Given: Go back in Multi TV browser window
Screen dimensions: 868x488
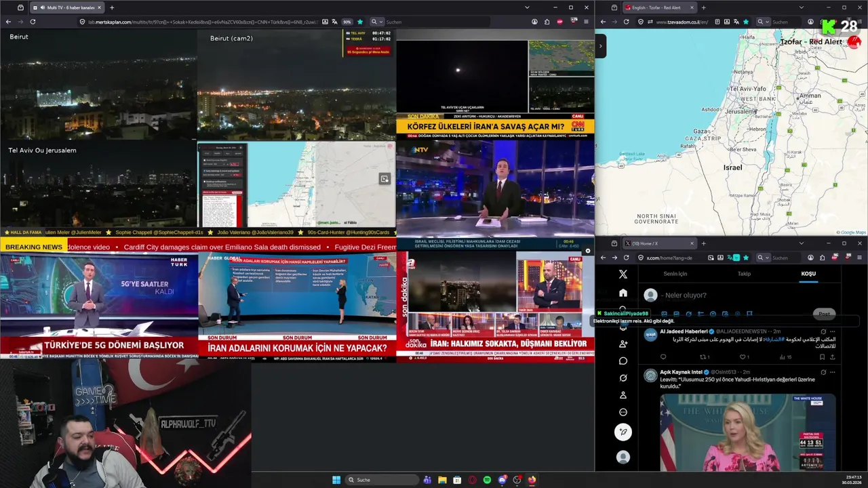Looking at the screenshot, I should 8,22.
